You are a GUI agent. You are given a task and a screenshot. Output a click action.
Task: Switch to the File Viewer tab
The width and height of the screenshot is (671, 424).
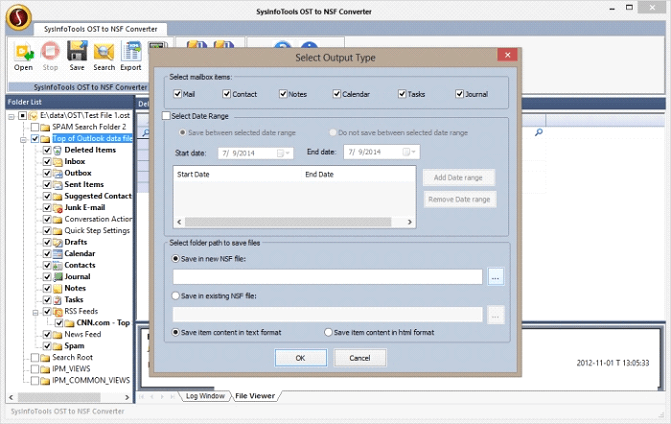(x=255, y=396)
